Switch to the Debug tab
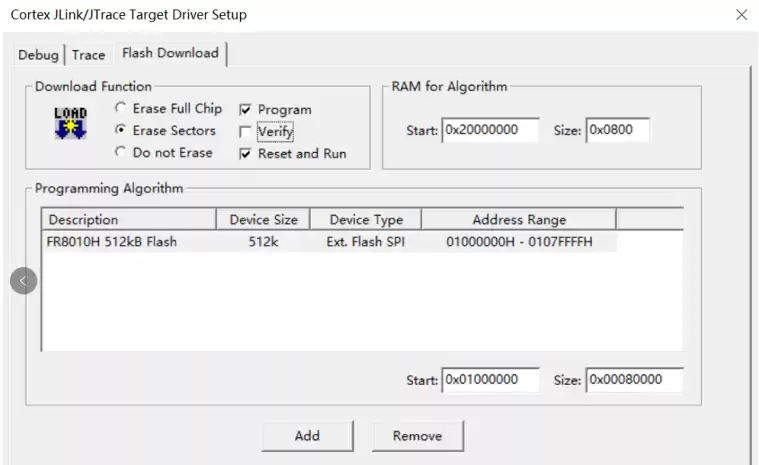Screen dimensions: 759x465 coord(38,55)
